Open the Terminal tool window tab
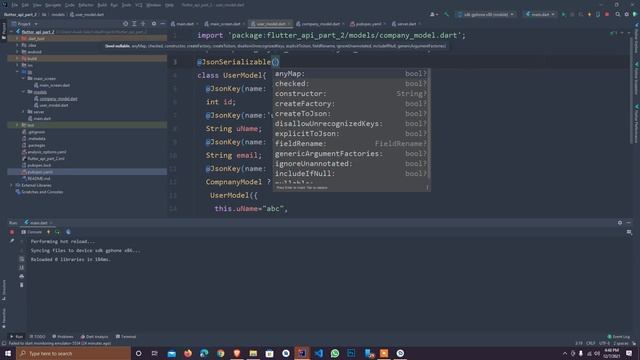640x360 pixels. pos(126,337)
